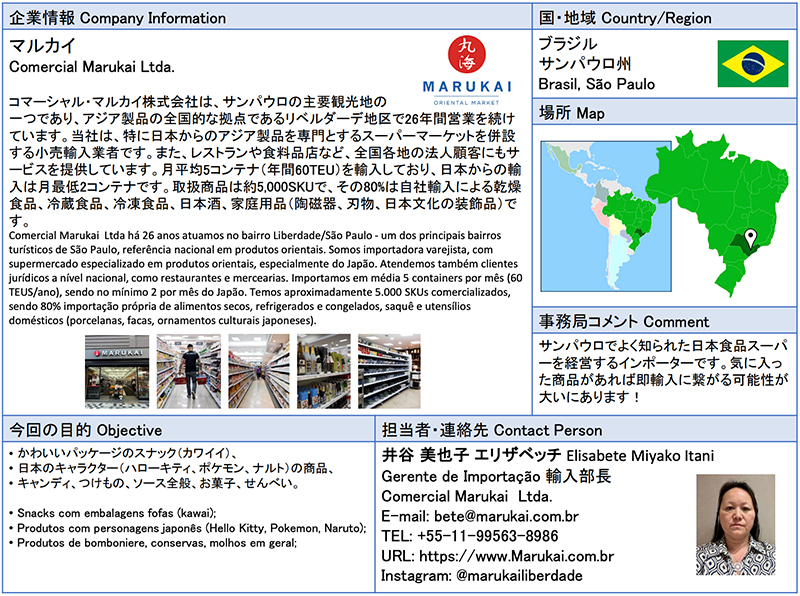800x596 pixels.
Task: Click the 今回の目的 Objective header
Action: tap(84, 429)
